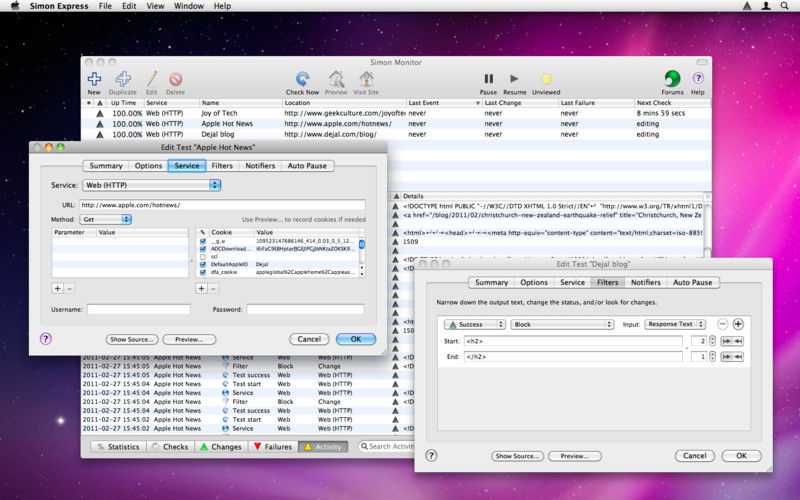The width and height of the screenshot is (800, 500).
Task: Click the Simon status triangle in menu bar
Action: tap(747, 6)
